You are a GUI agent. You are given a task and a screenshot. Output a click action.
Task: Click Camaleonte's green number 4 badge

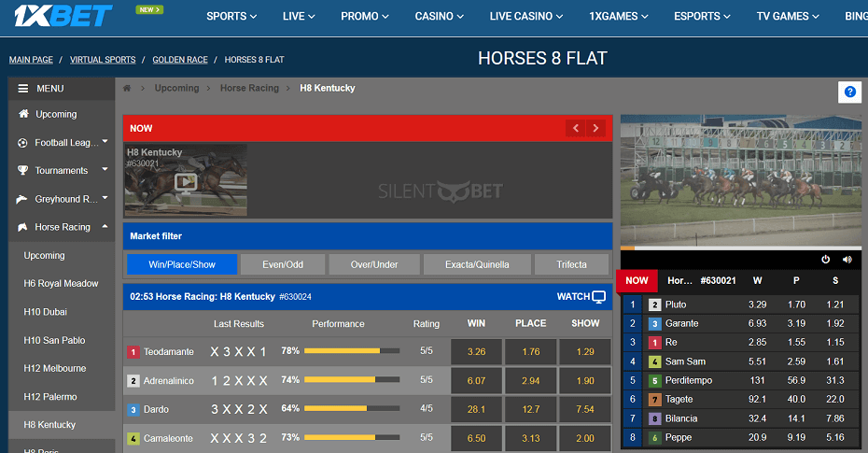click(133, 439)
